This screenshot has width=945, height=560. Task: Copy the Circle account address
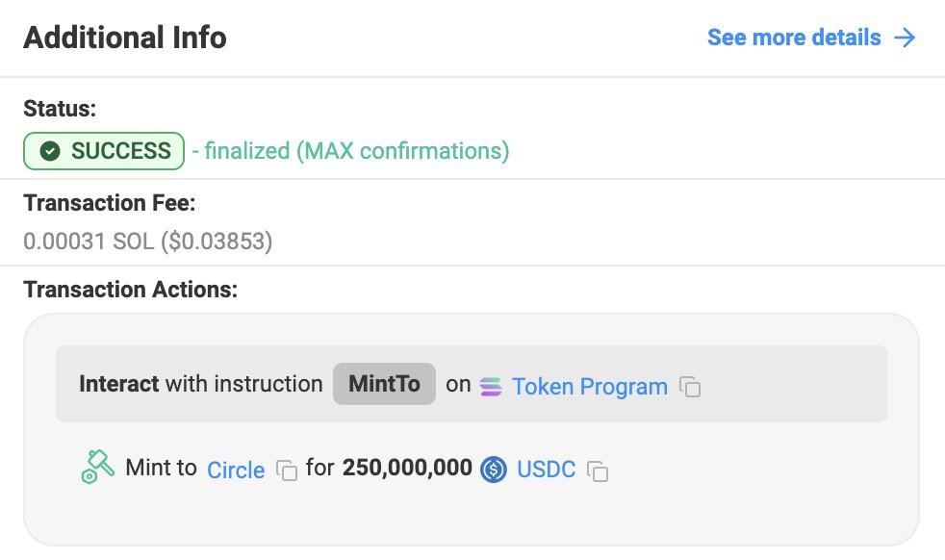pyautogui.click(x=286, y=471)
